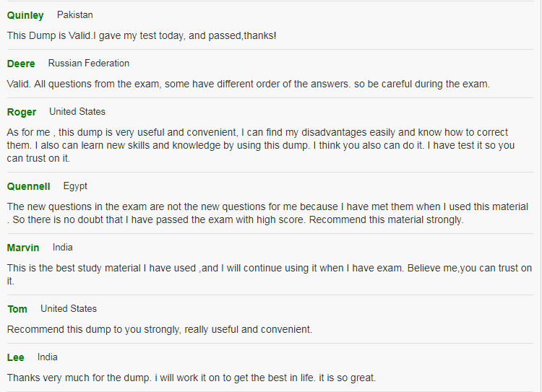Image resolution: width=542 pixels, height=392 pixels.
Task: Click United States label beside Roger
Action: (77, 112)
